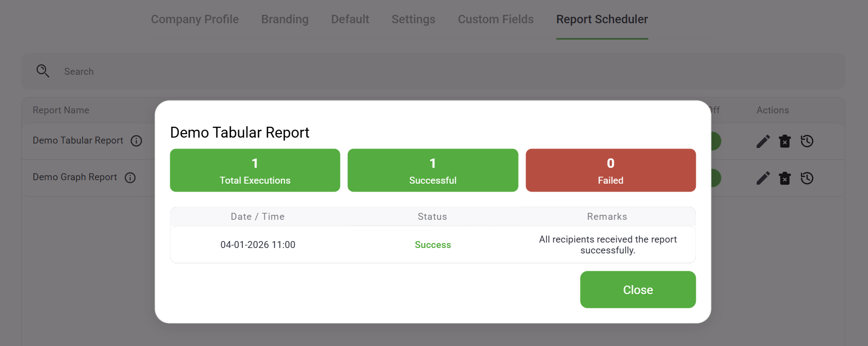
Task: Click the magnifier search icon
Action: pyautogui.click(x=43, y=71)
